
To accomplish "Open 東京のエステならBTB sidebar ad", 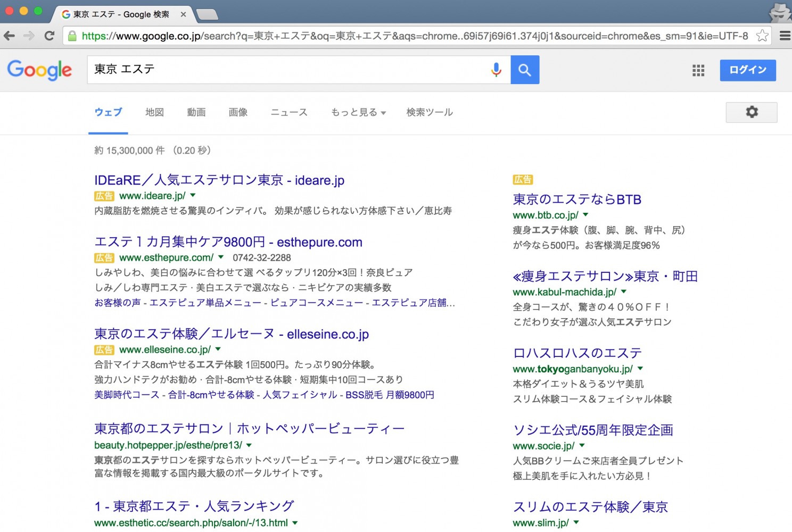I will tap(577, 199).
